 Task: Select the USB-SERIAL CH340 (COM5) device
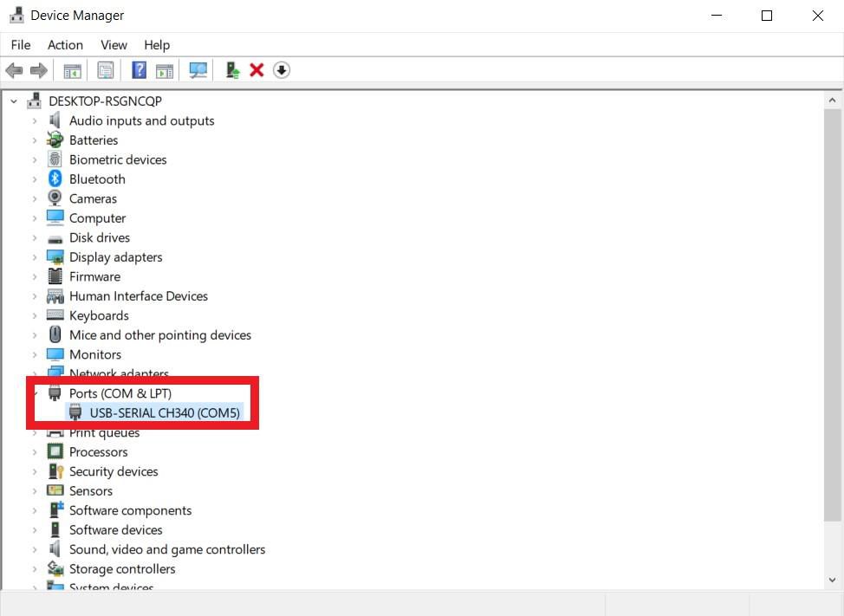pos(165,413)
